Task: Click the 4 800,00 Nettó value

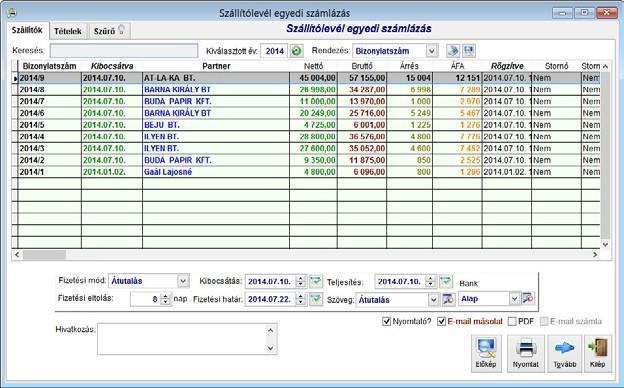Action: (x=314, y=172)
